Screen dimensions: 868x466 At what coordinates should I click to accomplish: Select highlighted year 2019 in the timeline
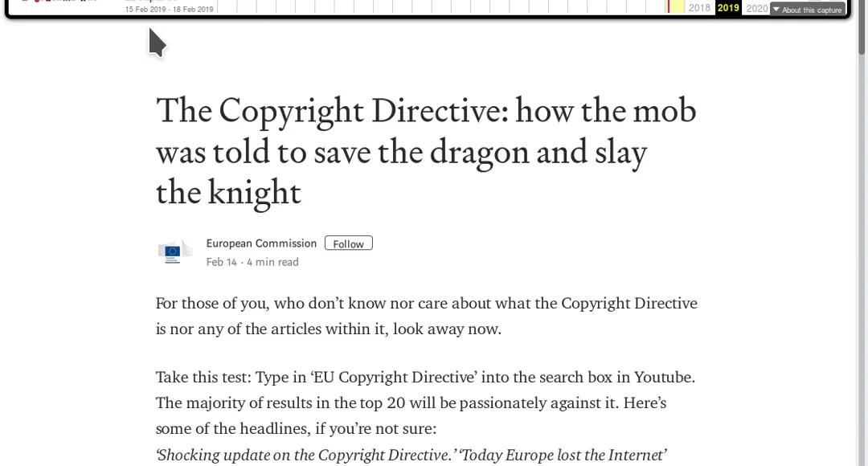pyautogui.click(x=728, y=8)
